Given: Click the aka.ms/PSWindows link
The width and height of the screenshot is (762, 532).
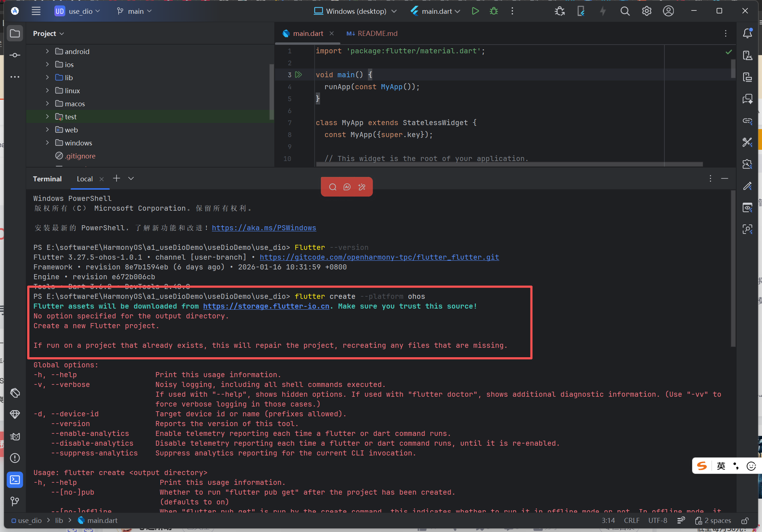Looking at the screenshot, I should tap(264, 228).
